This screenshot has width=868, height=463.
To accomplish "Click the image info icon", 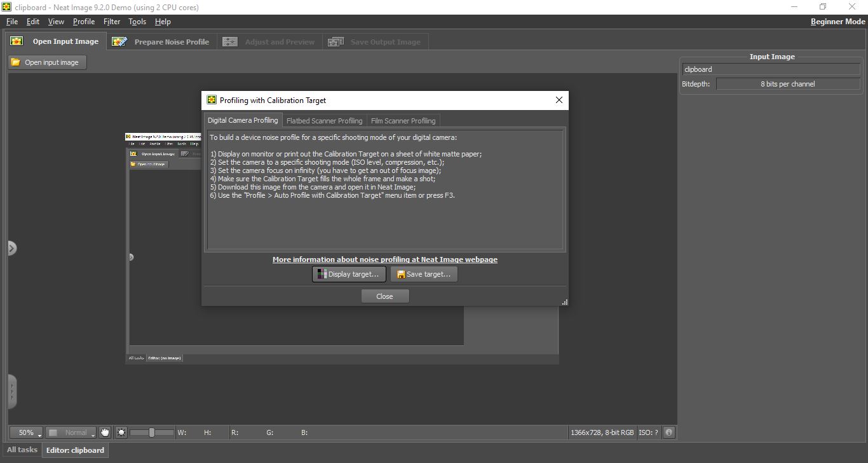I will coord(669,432).
